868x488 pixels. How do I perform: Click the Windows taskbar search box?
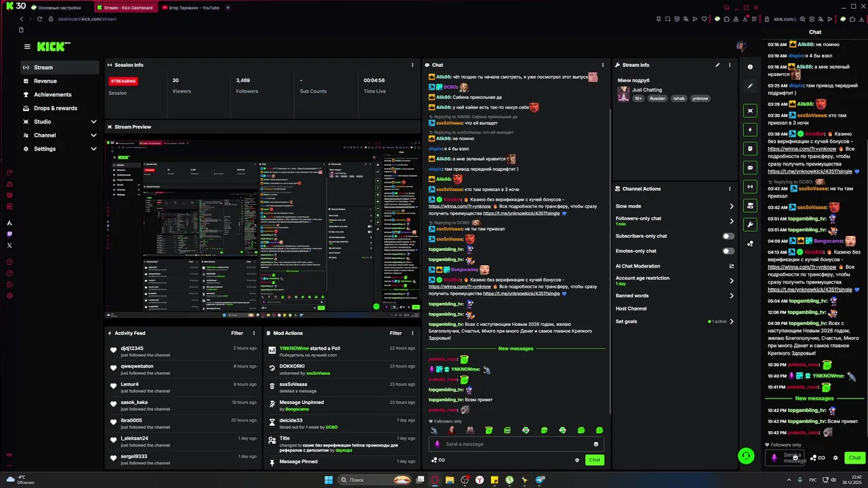[x=374, y=480]
